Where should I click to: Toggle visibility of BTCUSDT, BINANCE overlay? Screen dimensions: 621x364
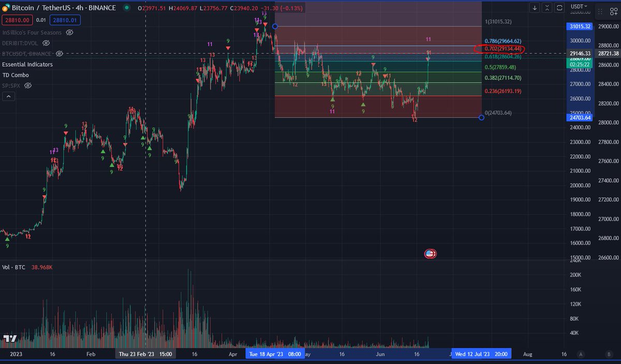tap(59, 54)
